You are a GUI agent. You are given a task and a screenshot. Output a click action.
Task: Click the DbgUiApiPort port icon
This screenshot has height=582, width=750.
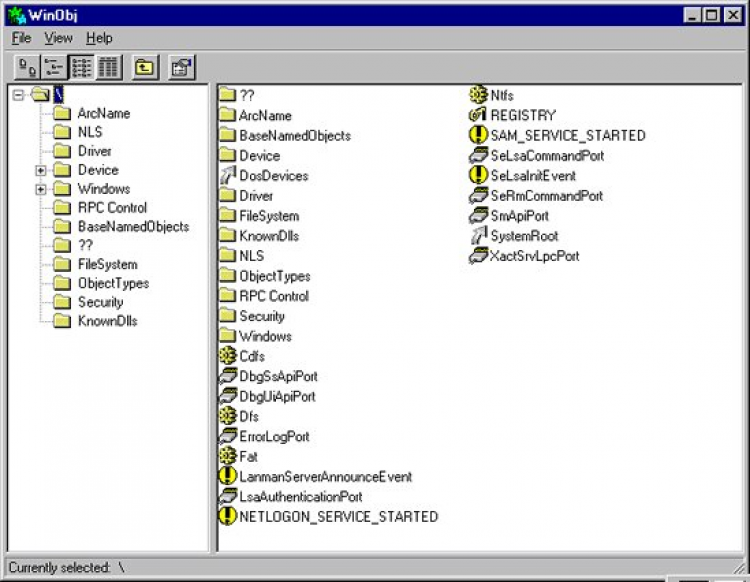pyautogui.click(x=228, y=395)
